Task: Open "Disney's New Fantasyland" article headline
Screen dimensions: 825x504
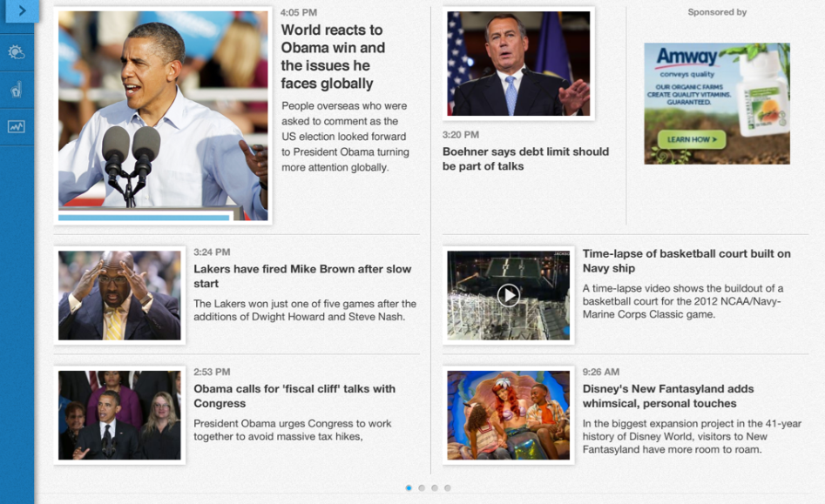Action: pos(667,396)
